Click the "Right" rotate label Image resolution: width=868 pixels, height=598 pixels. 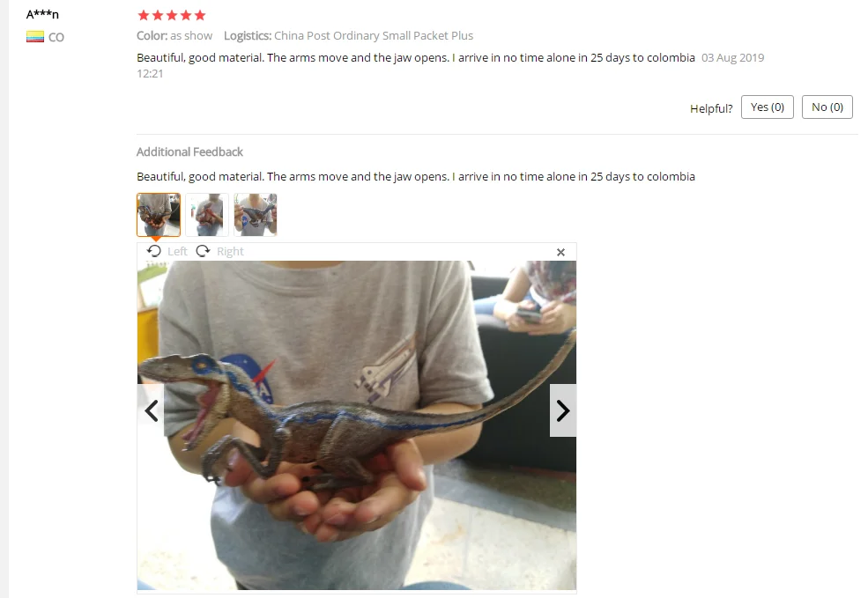click(230, 252)
